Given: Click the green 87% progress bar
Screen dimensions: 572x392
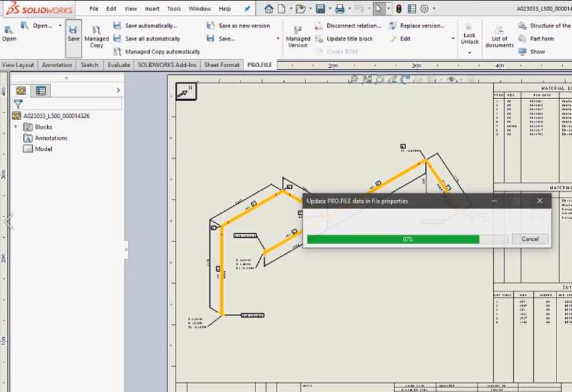Looking at the screenshot, I should [x=393, y=239].
